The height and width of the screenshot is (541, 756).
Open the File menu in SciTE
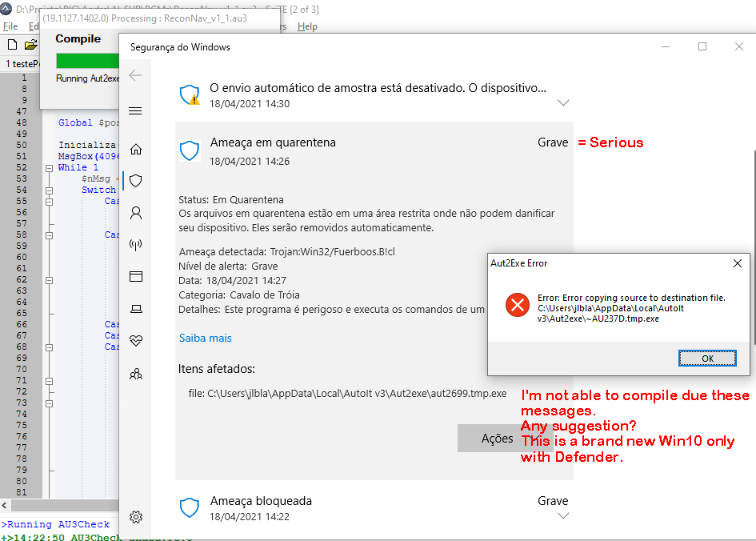pyautogui.click(x=10, y=26)
